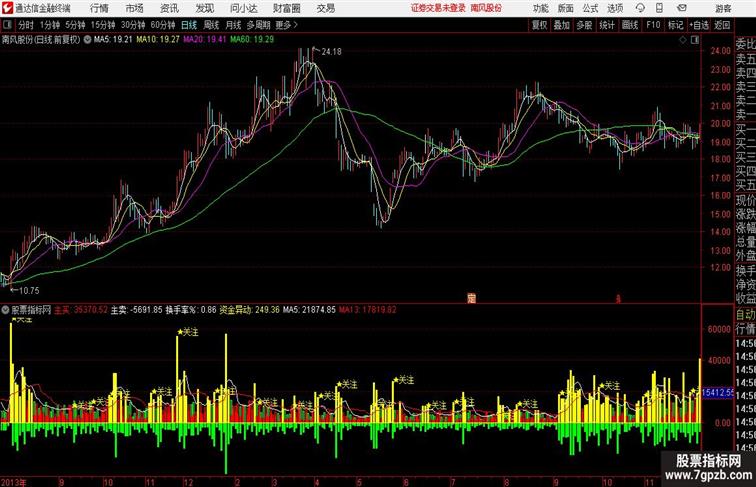Click the 返回 back button
Screen dimensions: 756x487
point(722,25)
